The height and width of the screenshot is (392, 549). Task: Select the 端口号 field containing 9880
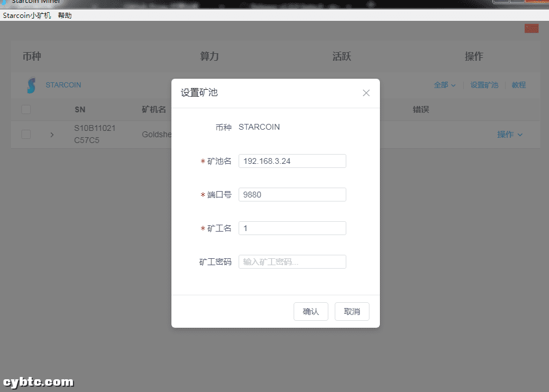click(292, 194)
